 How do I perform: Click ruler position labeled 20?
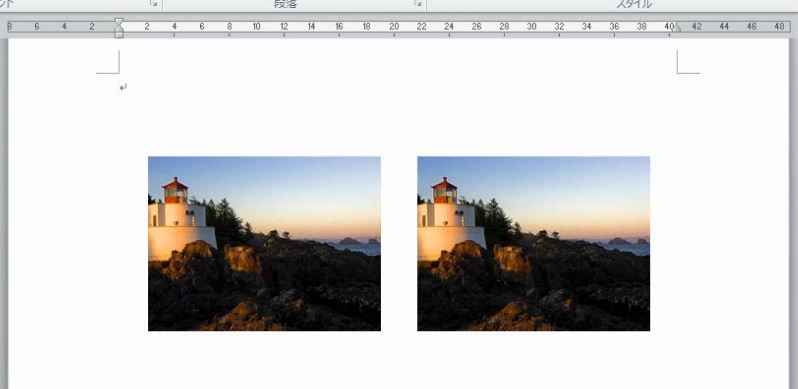click(394, 26)
